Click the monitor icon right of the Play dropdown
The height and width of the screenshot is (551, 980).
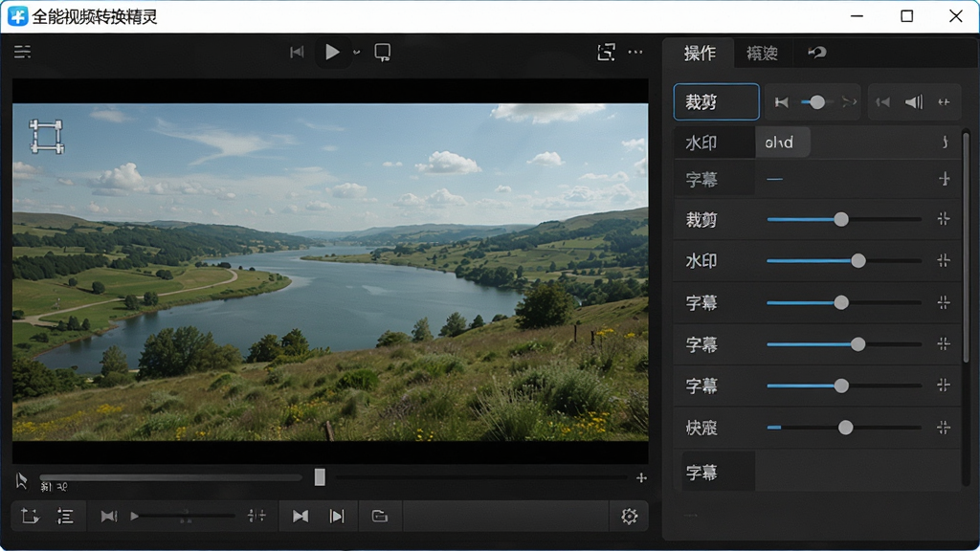[x=383, y=52]
